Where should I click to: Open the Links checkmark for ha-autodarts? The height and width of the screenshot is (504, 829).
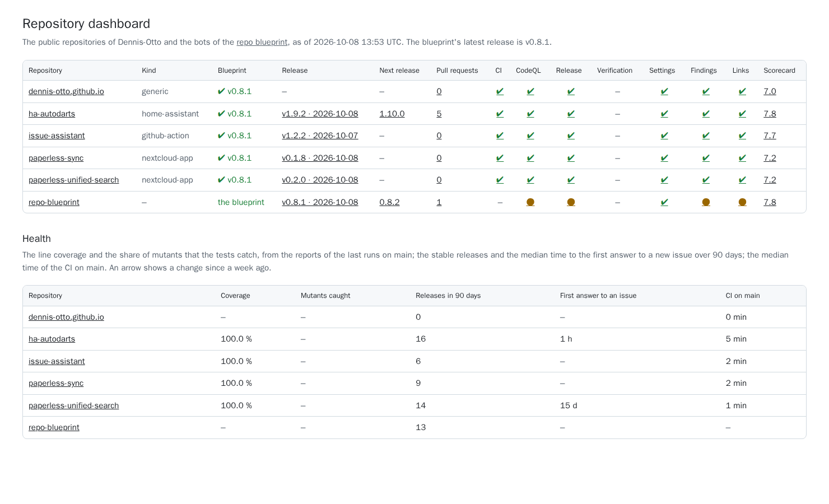click(x=742, y=114)
